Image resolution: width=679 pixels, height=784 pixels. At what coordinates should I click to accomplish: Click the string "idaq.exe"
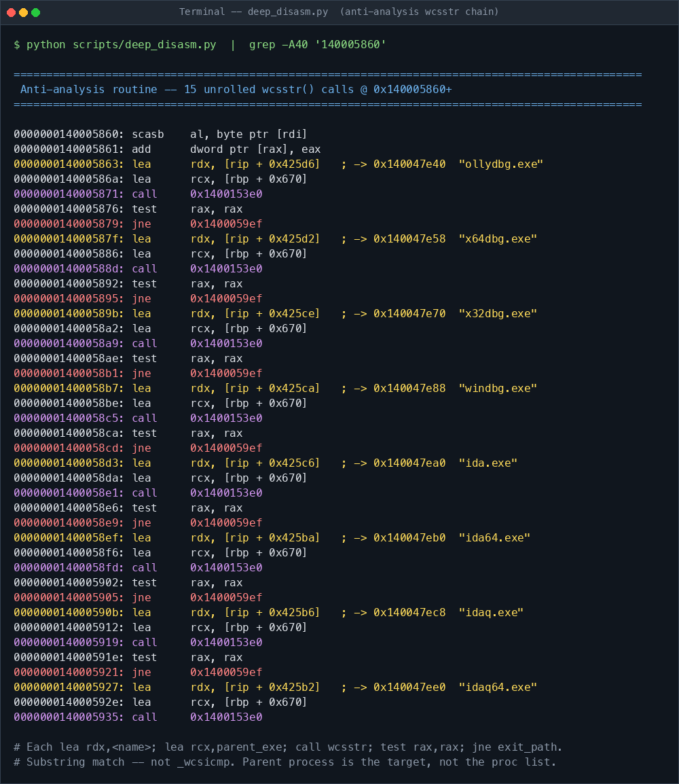pyautogui.click(x=491, y=613)
